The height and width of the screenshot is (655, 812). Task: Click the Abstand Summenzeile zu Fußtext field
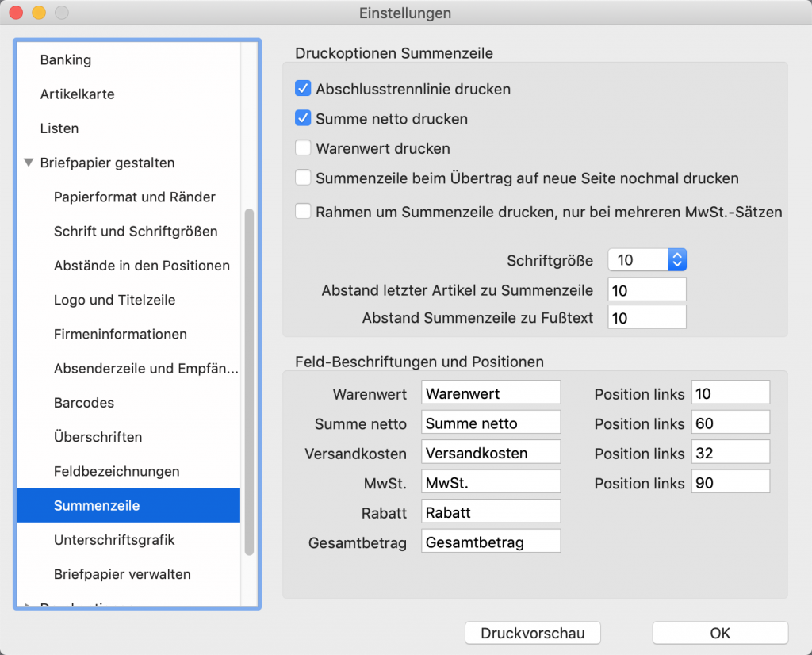[x=646, y=318]
